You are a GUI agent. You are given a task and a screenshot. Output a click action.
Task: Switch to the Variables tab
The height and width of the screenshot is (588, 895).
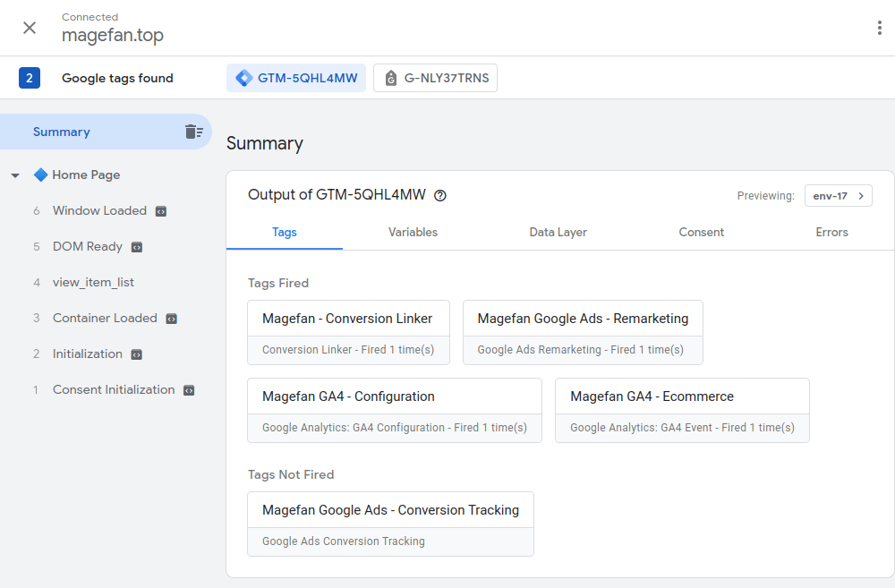(x=413, y=233)
